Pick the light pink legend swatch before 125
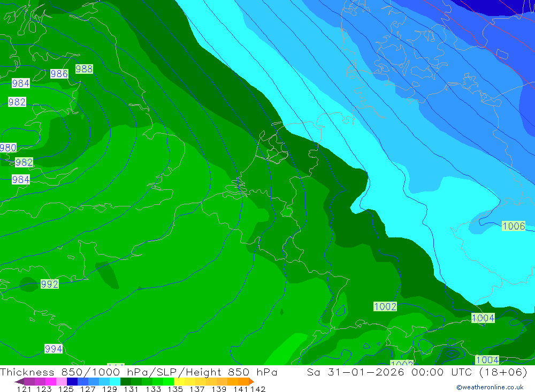This screenshot has height=392, width=535. point(62,381)
